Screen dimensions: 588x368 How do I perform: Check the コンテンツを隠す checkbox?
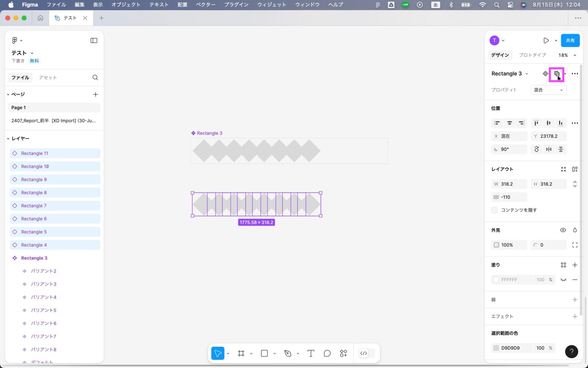pos(494,210)
